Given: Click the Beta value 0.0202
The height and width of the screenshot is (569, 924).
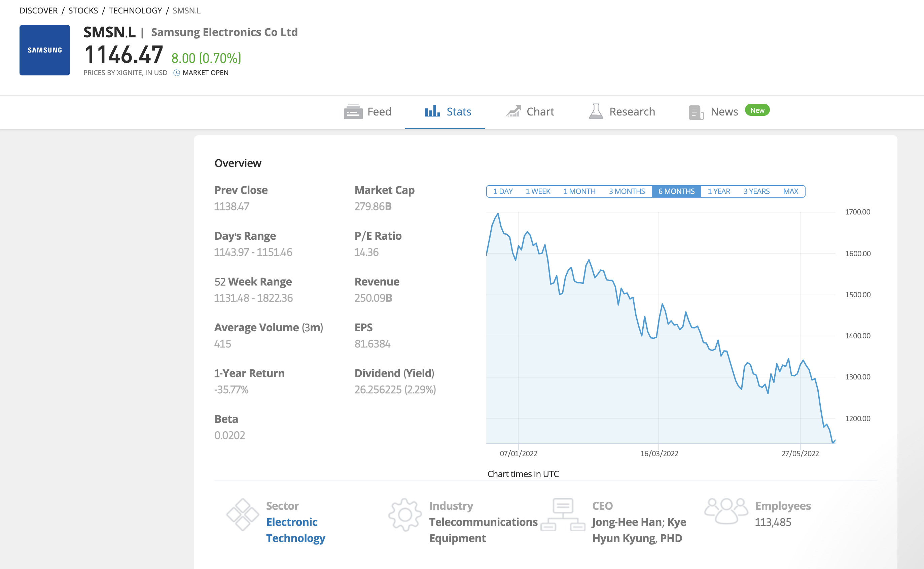Looking at the screenshot, I should pos(230,435).
